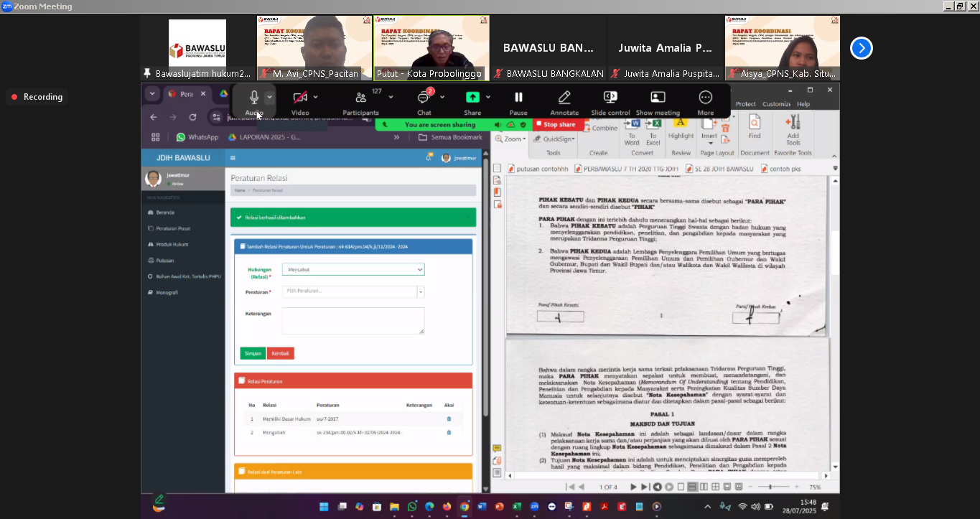Click the green Simpan button
980x519 pixels.
253,353
